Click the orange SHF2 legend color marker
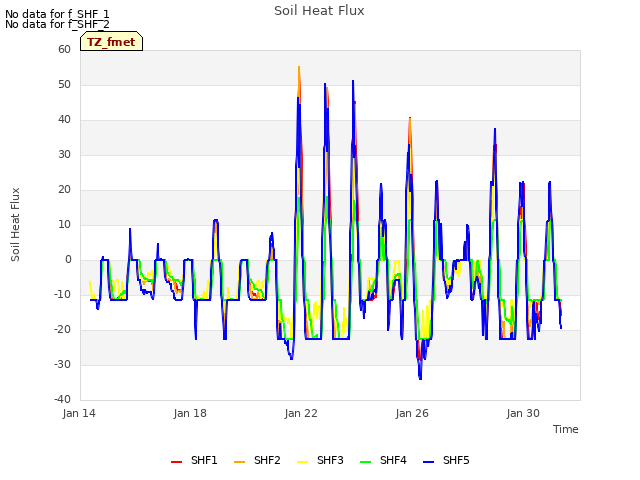Screen dimensions: 640x480 click(239, 462)
